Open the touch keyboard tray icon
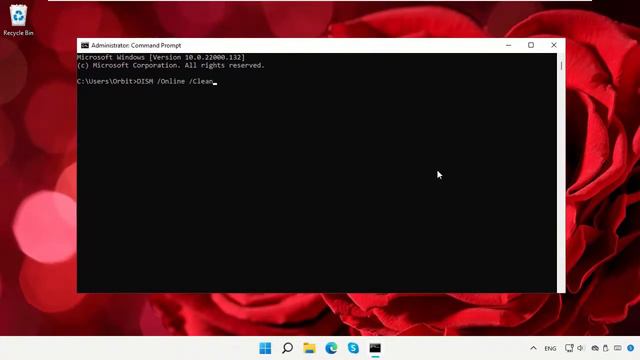This screenshot has width=640, height=360. 618,348
